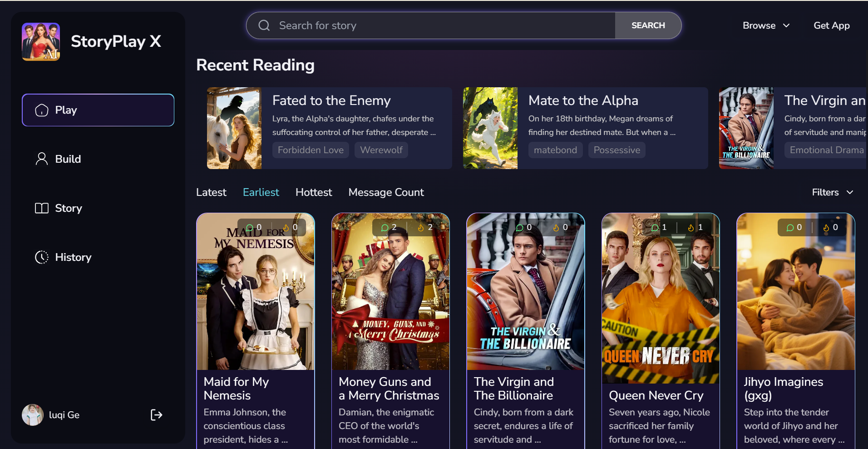This screenshot has height=449, width=868.
Task: Click the luqi Ge profile avatar
Action: 33,415
